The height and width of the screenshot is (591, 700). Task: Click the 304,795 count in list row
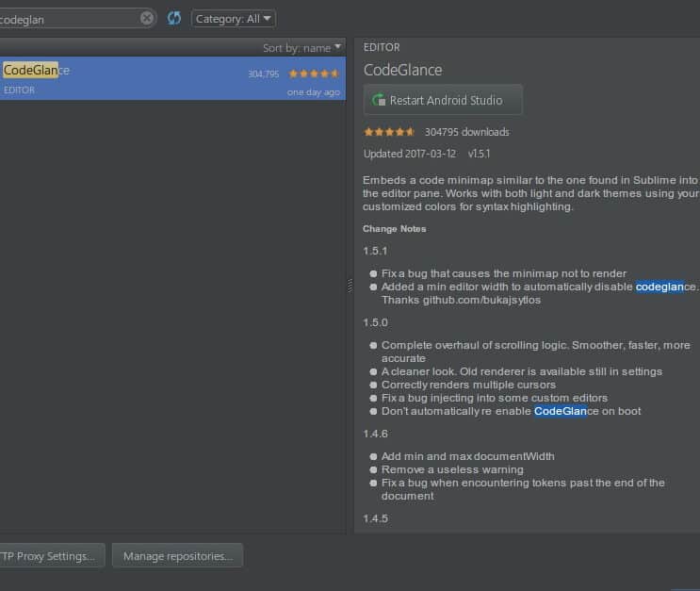click(x=264, y=74)
